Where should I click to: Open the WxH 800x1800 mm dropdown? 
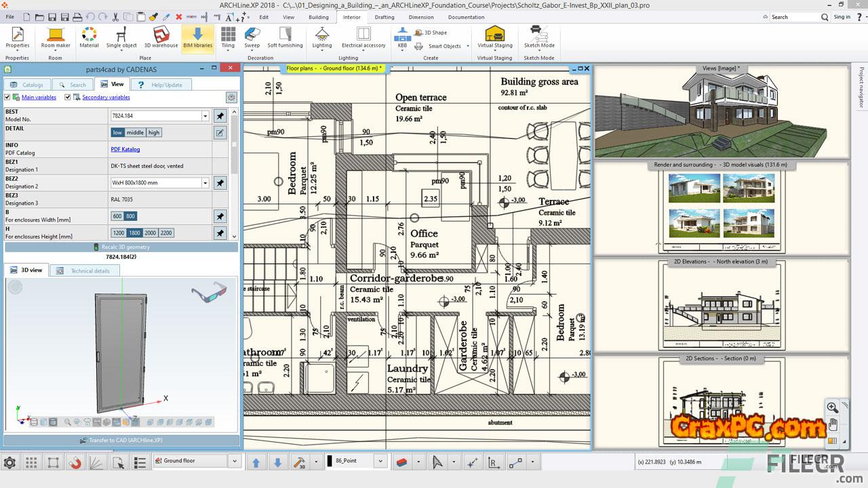pos(205,183)
